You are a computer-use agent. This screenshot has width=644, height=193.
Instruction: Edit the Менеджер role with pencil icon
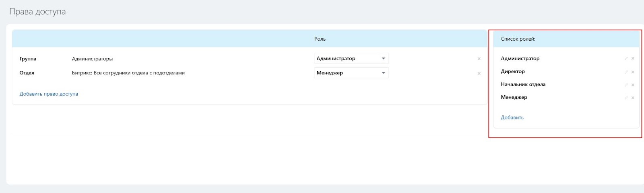[x=626, y=98]
